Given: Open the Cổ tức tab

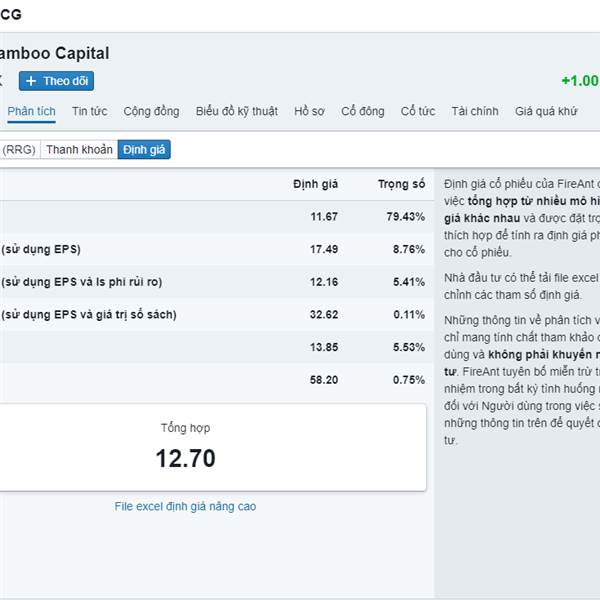Looking at the screenshot, I should click(417, 111).
